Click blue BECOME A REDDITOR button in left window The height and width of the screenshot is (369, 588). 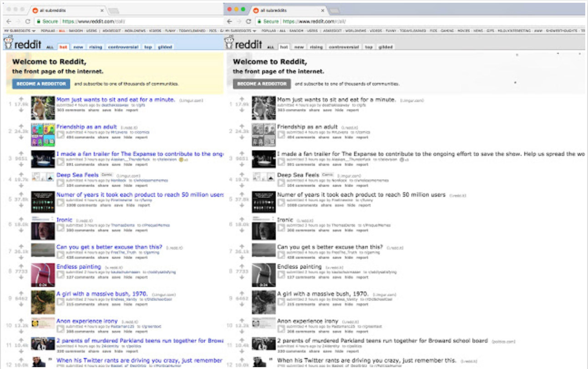click(41, 84)
